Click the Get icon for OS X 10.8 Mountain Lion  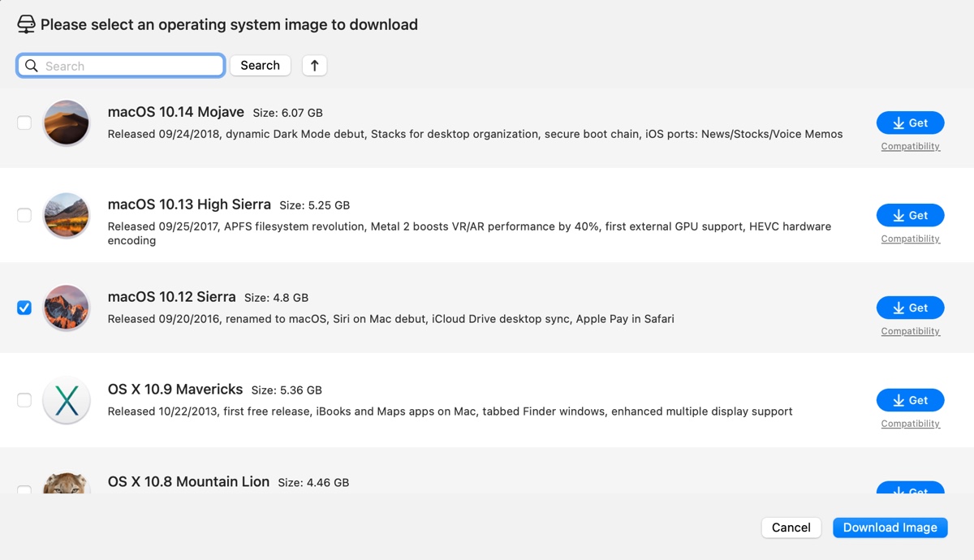coord(899,493)
